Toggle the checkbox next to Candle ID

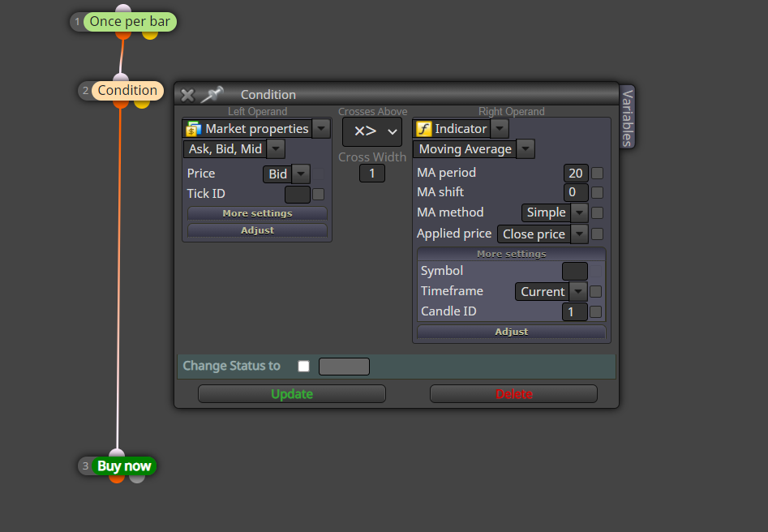595,311
